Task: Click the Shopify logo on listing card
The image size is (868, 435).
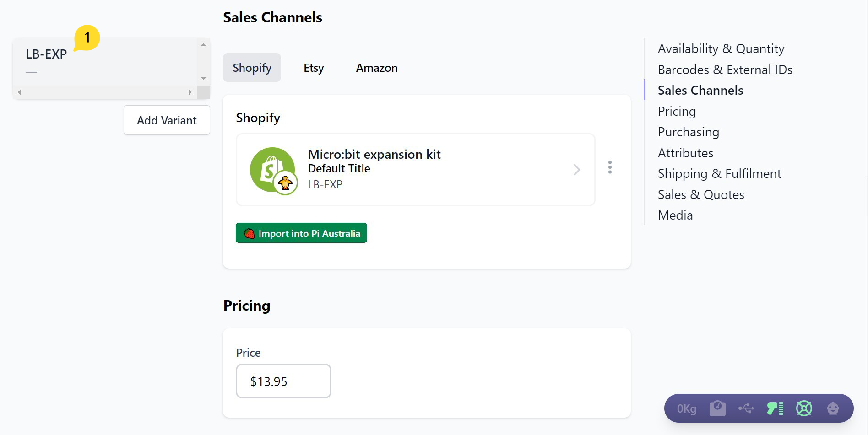Action: coord(272,170)
